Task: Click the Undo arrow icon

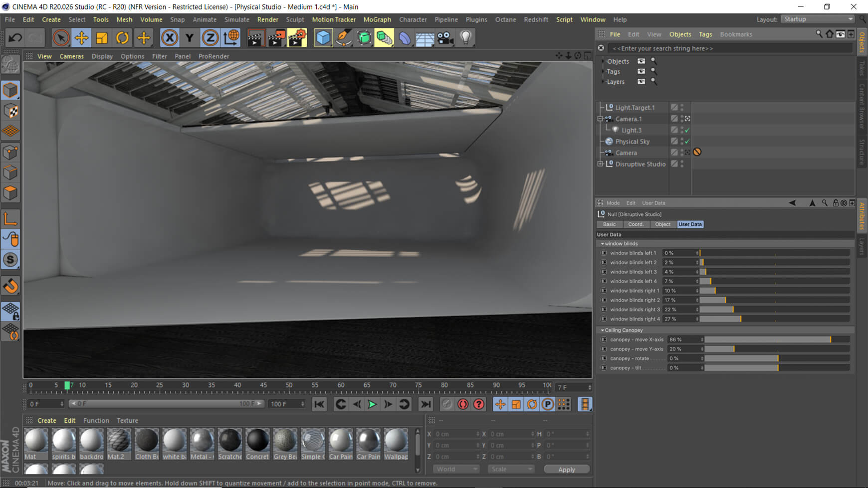Action: click(x=15, y=38)
